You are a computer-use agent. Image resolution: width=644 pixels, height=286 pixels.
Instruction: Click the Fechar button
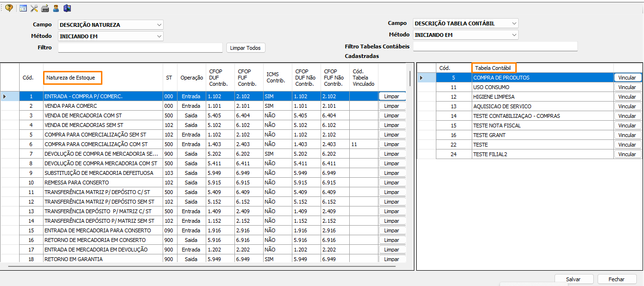(x=617, y=279)
